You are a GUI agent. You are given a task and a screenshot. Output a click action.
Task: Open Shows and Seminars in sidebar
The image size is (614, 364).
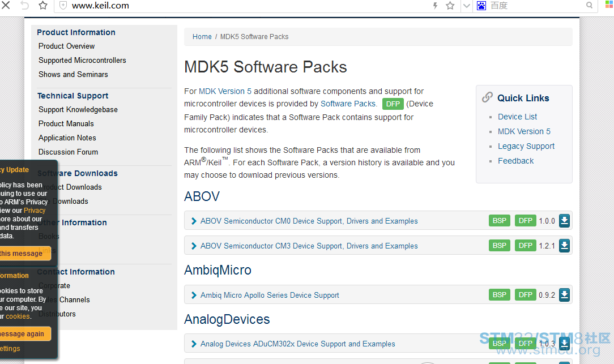[73, 74]
